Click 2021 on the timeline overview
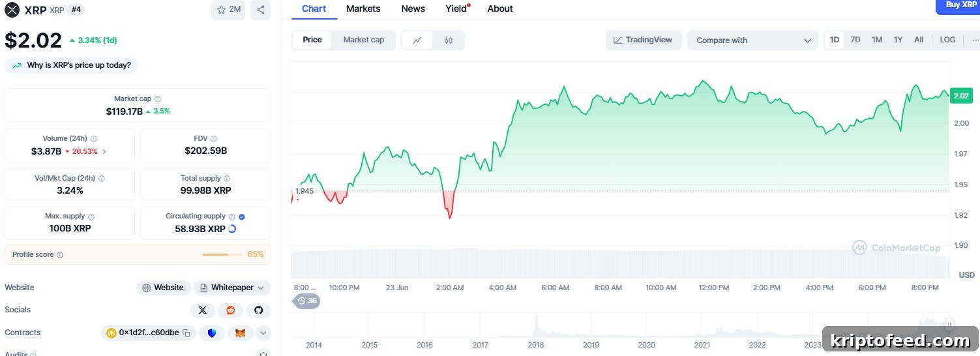Image resolution: width=980 pixels, height=356 pixels. (x=702, y=345)
